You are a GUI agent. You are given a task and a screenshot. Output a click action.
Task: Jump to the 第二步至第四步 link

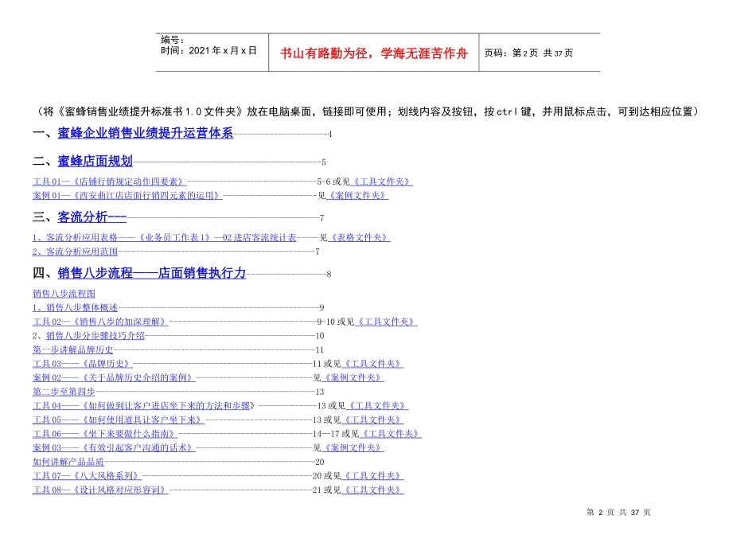point(64,392)
